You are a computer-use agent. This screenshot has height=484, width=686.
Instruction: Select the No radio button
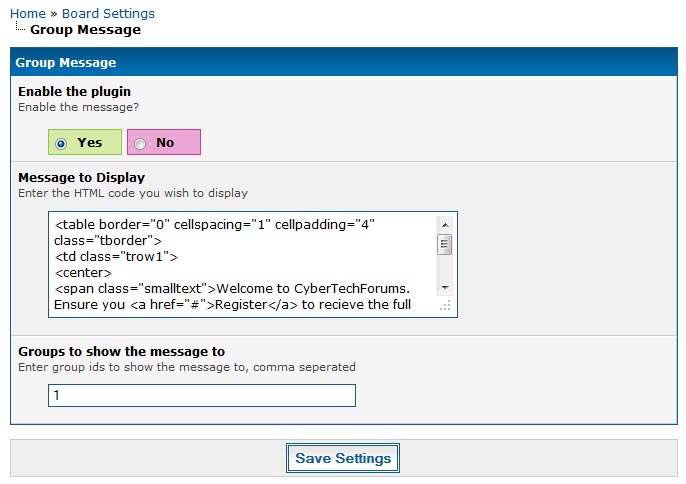coord(140,143)
